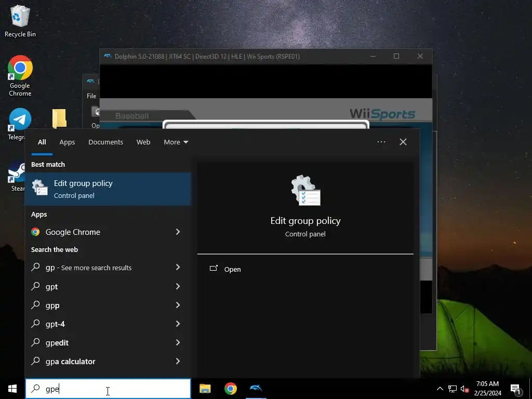Click Open in the preview pane
Screen dimensions: 532x399
coord(232,270)
